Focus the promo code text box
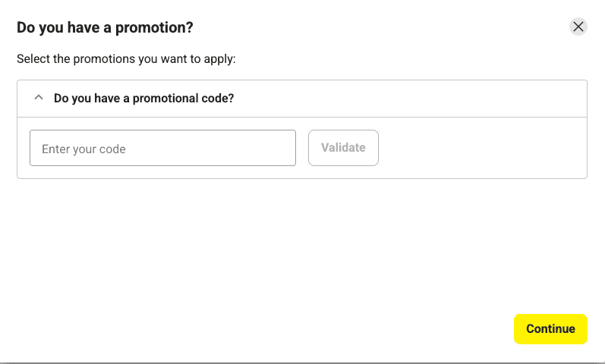Screen dimensions: 605x364 pyautogui.click(x=162, y=148)
